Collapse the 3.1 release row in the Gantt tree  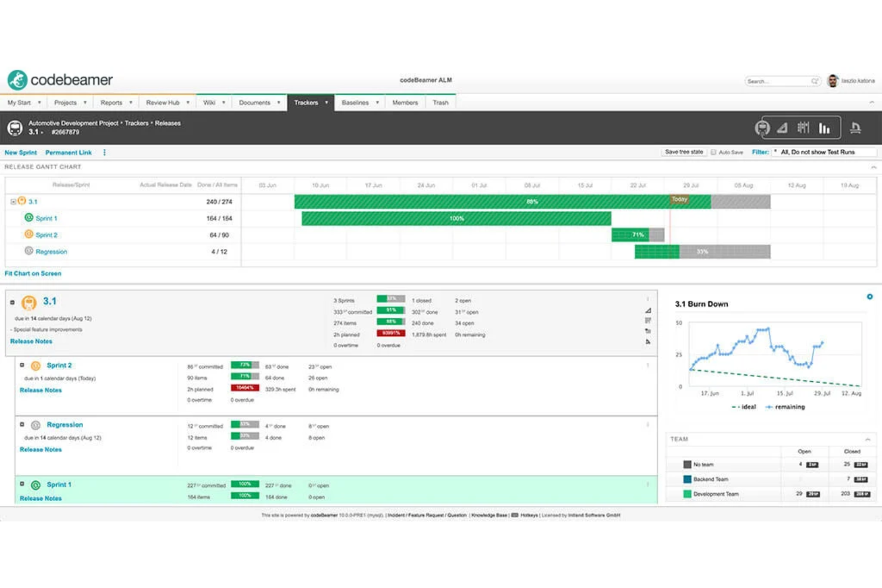(x=14, y=201)
